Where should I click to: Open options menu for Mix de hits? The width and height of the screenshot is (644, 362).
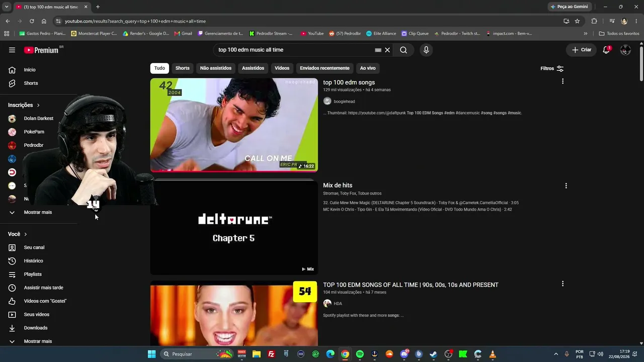coord(566,186)
